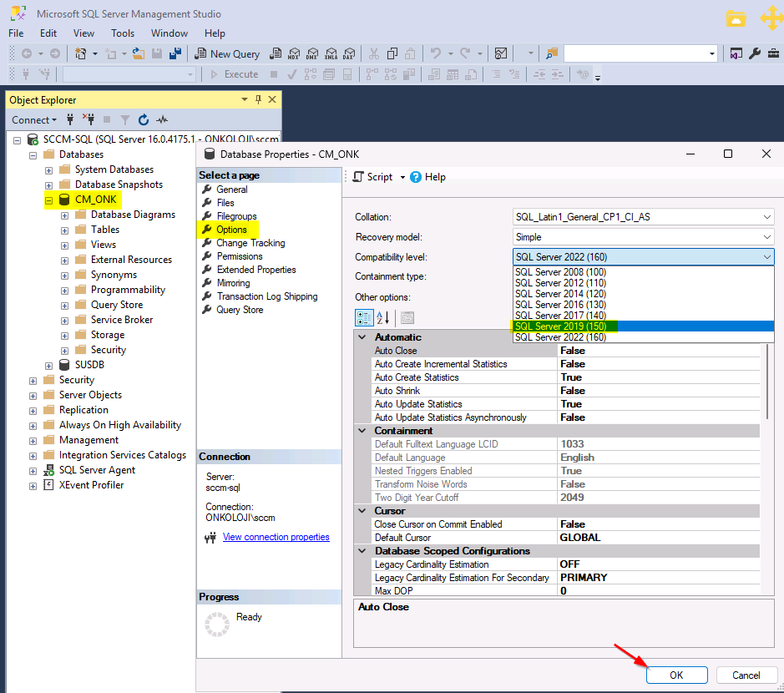The height and width of the screenshot is (693, 784).
Task: Click the New Project icon
Action: coord(80,53)
